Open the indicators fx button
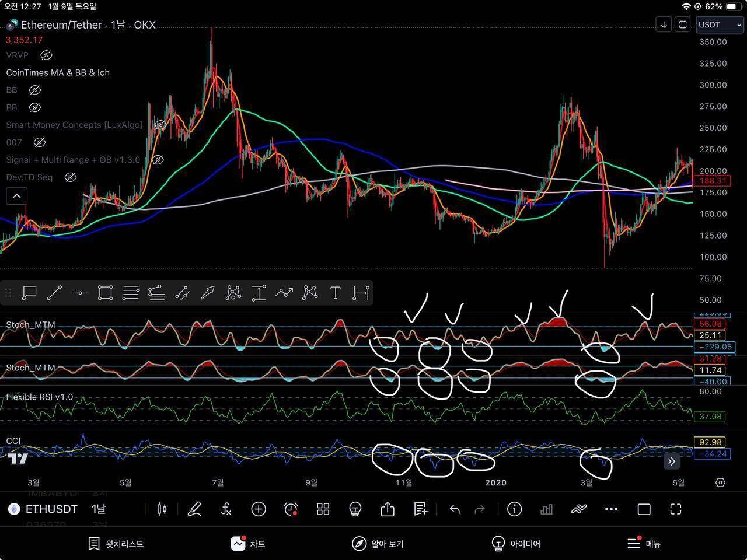 tap(226, 509)
